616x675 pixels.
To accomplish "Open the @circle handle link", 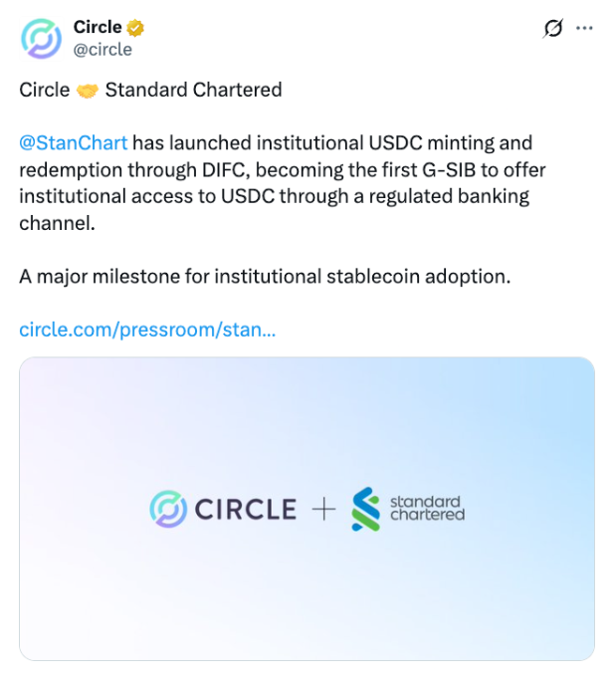I will pos(103,50).
